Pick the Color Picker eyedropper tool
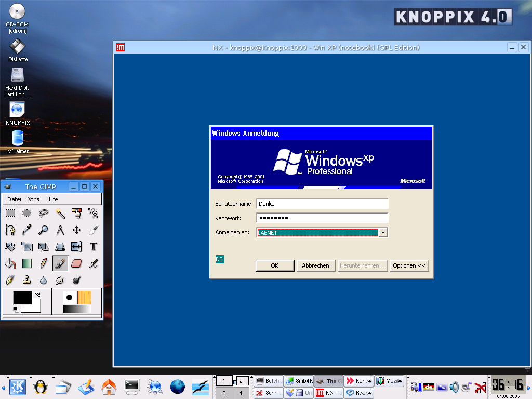The height and width of the screenshot is (399, 532). 27,230
